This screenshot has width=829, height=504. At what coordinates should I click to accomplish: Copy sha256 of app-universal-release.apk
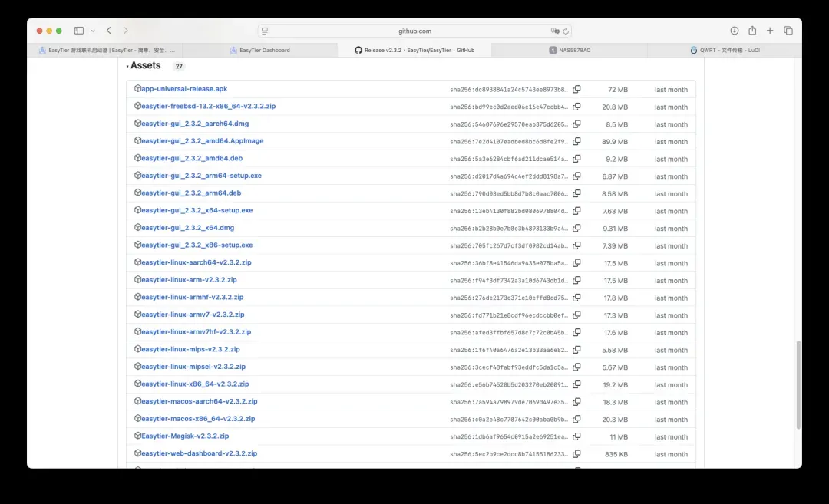(x=576, y=89)
